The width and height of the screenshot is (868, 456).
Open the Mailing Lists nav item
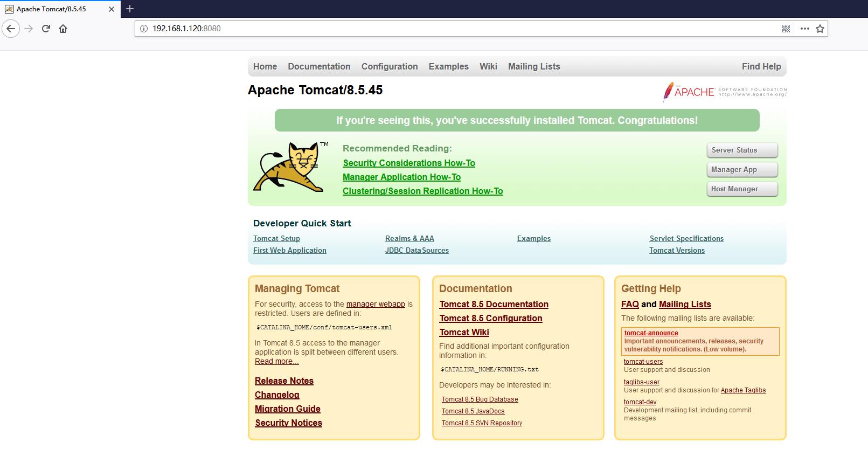tap(534, 66)
